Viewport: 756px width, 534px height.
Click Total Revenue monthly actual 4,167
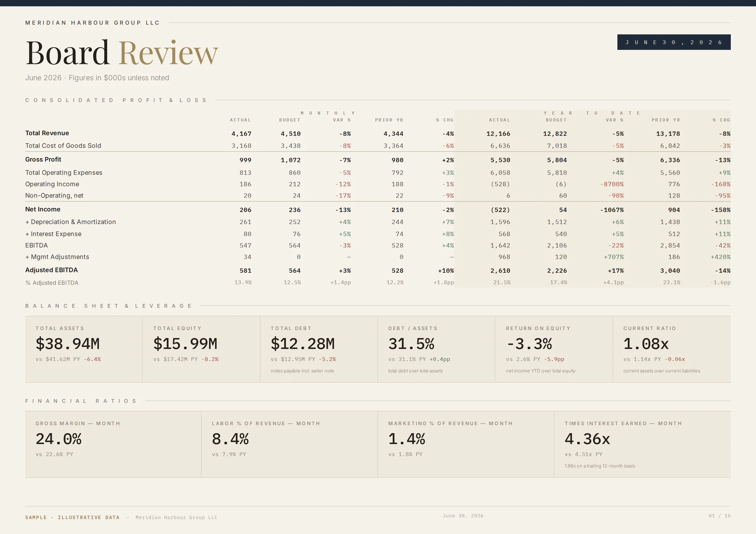click(x=241, y=134)
